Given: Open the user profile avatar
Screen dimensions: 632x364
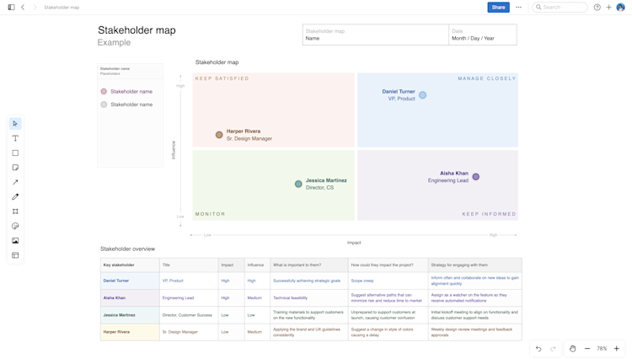Looking at the screenshot, I should (x=621, y=8).
